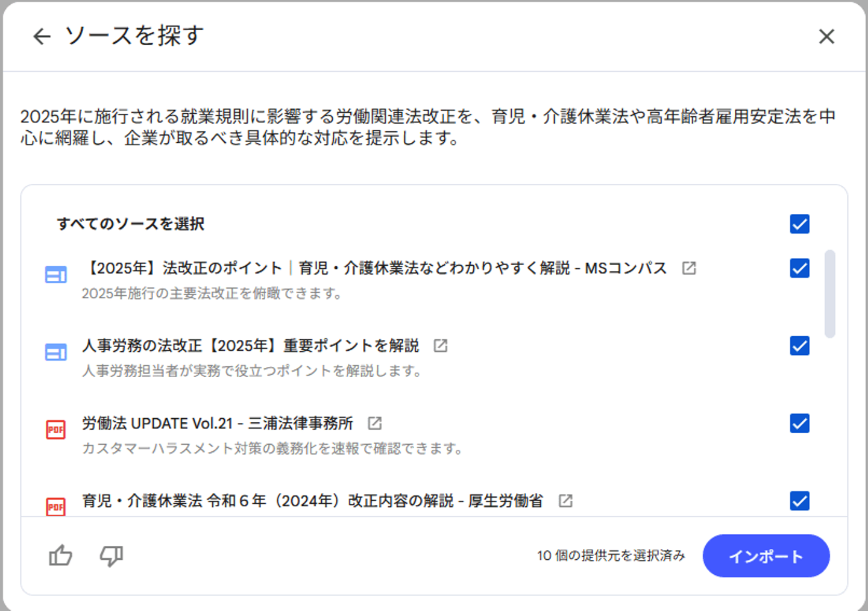Click the web page icon beside 人事労務の法改正
This screenshot has height=611, width=868.
coord(56,352)
